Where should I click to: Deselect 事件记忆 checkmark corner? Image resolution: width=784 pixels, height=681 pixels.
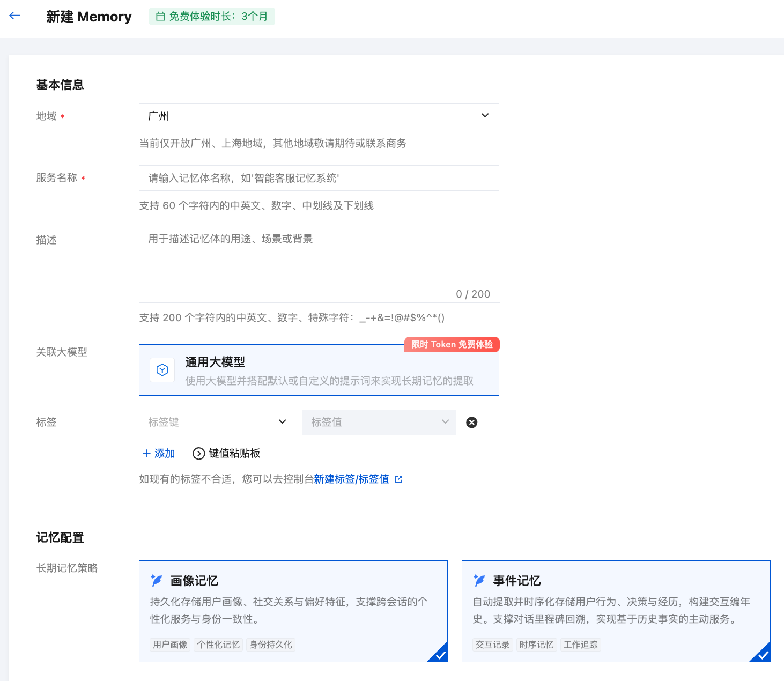point(763,655)
